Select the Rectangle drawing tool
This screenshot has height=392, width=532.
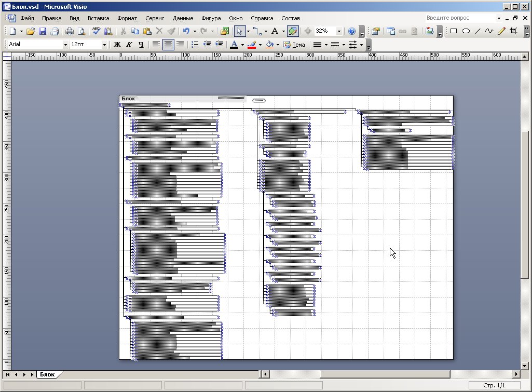[453, 31]
